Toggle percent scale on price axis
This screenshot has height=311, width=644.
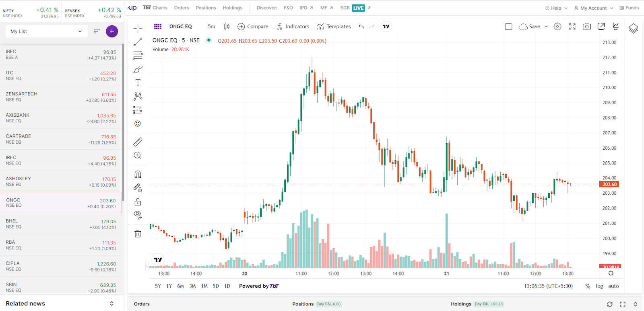point(588,286)
